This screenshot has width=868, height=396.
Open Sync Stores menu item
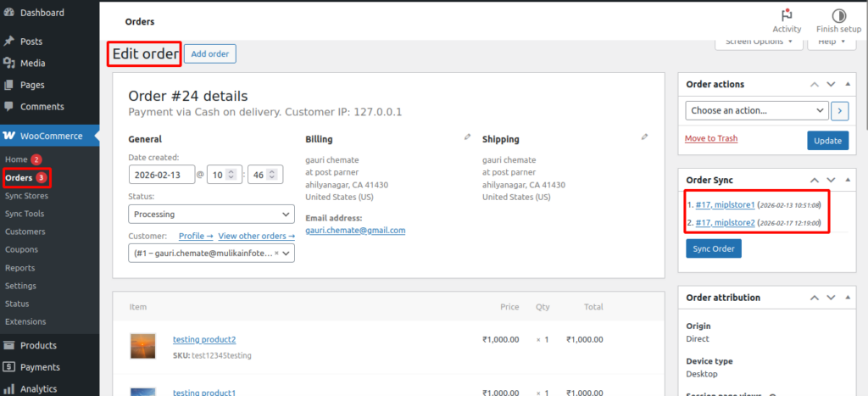click(26, 196)
